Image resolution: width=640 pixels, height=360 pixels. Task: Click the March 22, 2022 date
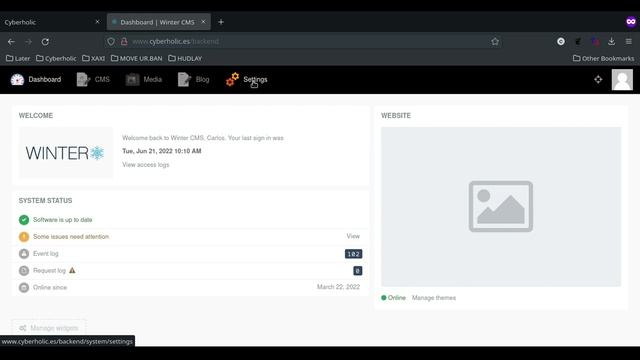tap(338, 287)
